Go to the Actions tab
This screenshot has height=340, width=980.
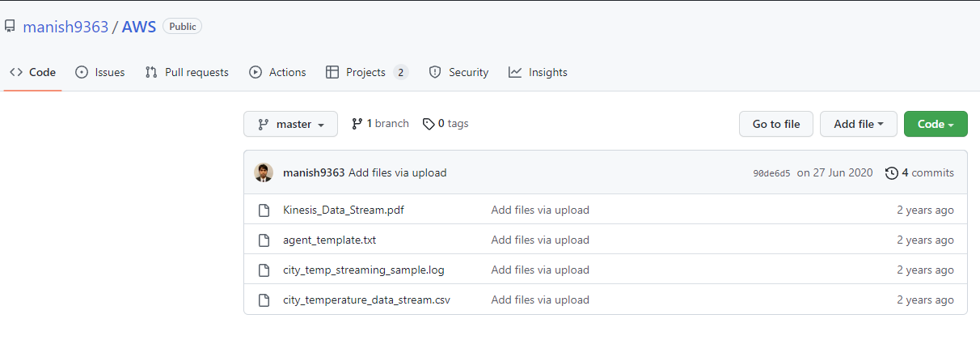click(x=277, y=72)
